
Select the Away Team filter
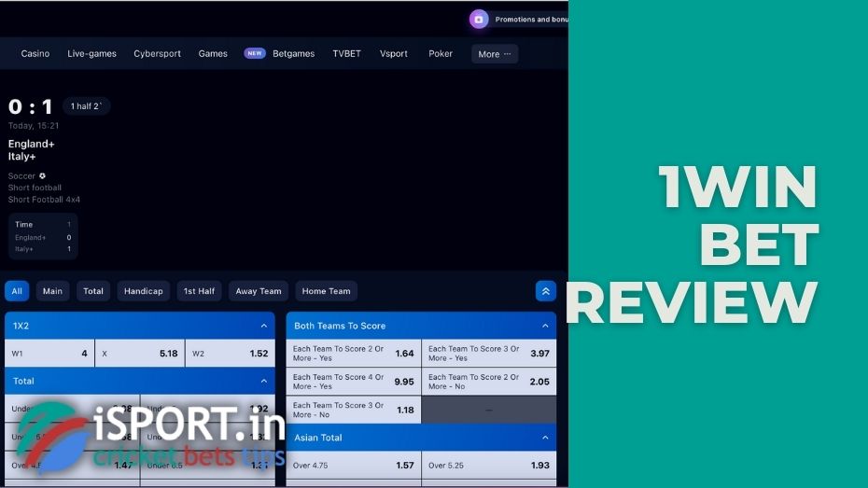tap(259, 291)
